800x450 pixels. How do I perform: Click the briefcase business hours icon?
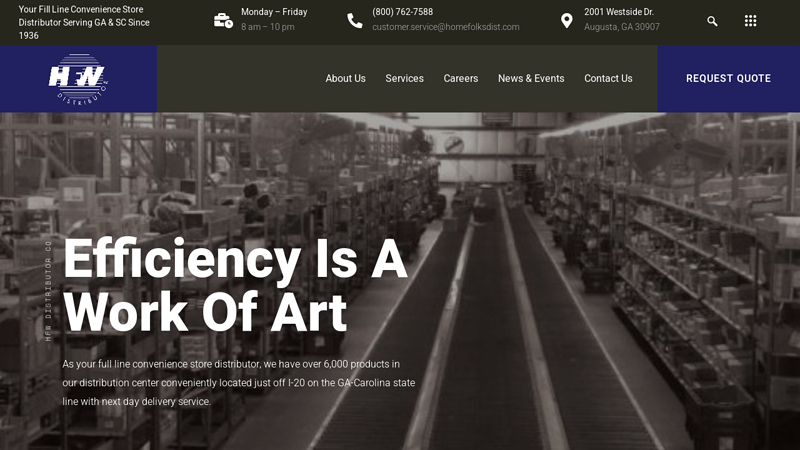pyautogui.click(x=223, y=20)
